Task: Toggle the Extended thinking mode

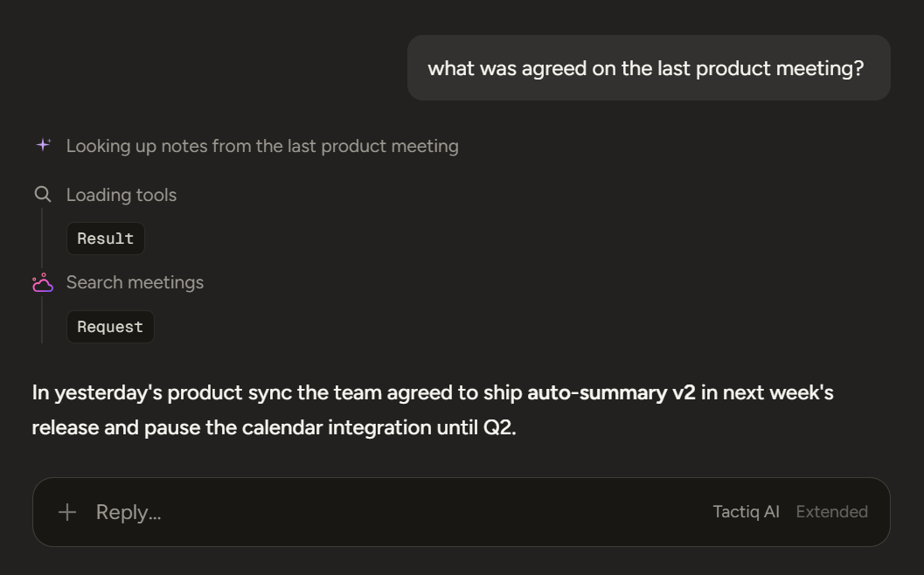Action: (x=831, y=511)
